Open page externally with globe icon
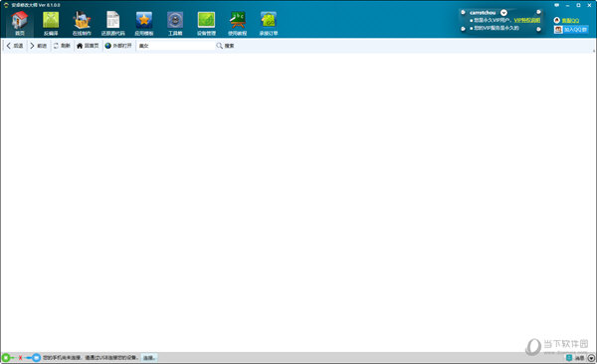 [118, 46]
